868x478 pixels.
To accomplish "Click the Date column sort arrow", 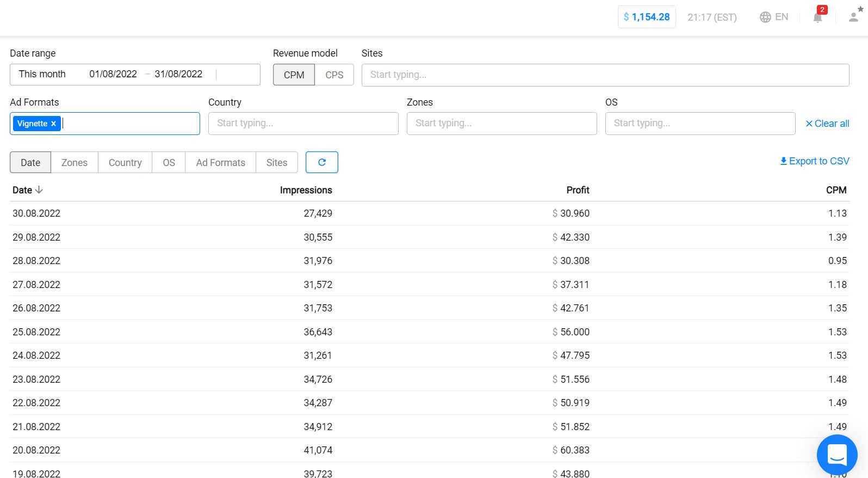I will 39,190.
